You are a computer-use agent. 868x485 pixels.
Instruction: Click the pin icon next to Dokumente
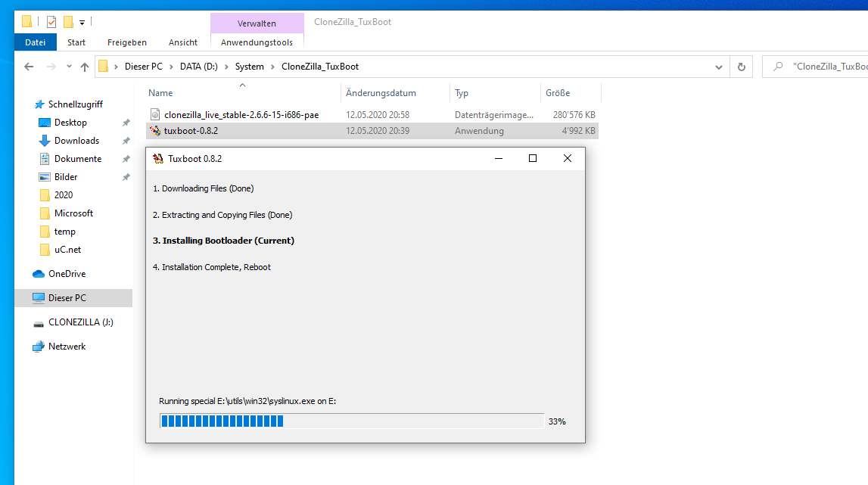click(x=126, y=159)
